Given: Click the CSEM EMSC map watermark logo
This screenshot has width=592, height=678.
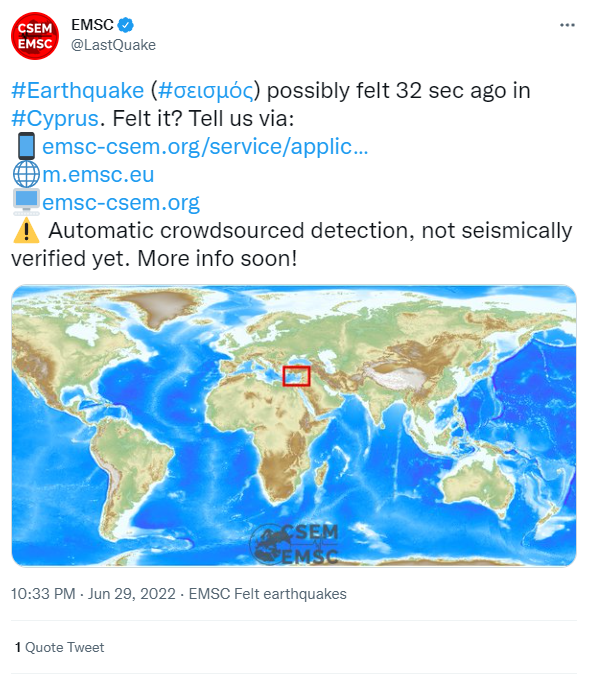Looking at the screenshot, I should coord(294,544).
